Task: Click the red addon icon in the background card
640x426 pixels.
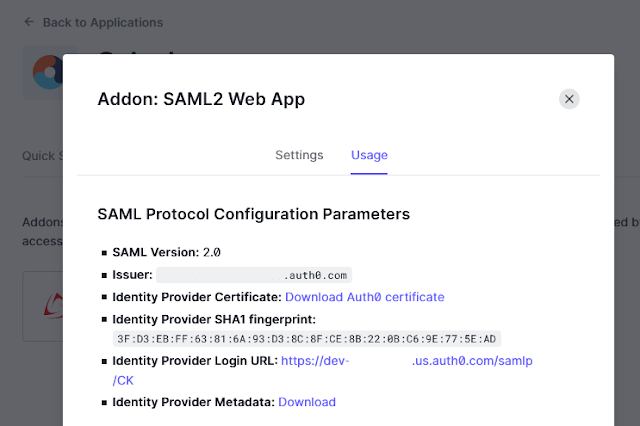Action: pyautogui.click(x=53, y=306)
